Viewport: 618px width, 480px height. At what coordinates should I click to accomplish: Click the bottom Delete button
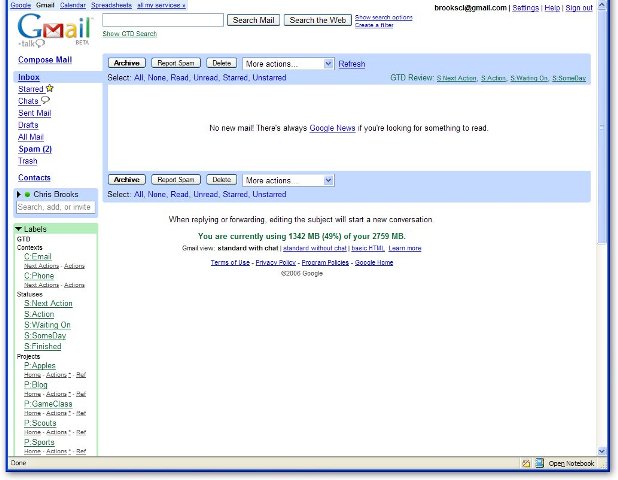222,180
